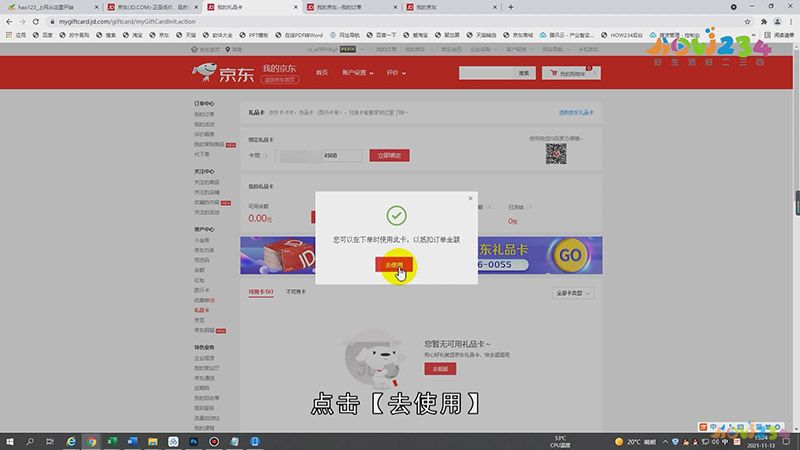Viewport: 800px width, 450px height.
Task: Switch to the 可用卡(0) tab
Action: pos(261,292)
